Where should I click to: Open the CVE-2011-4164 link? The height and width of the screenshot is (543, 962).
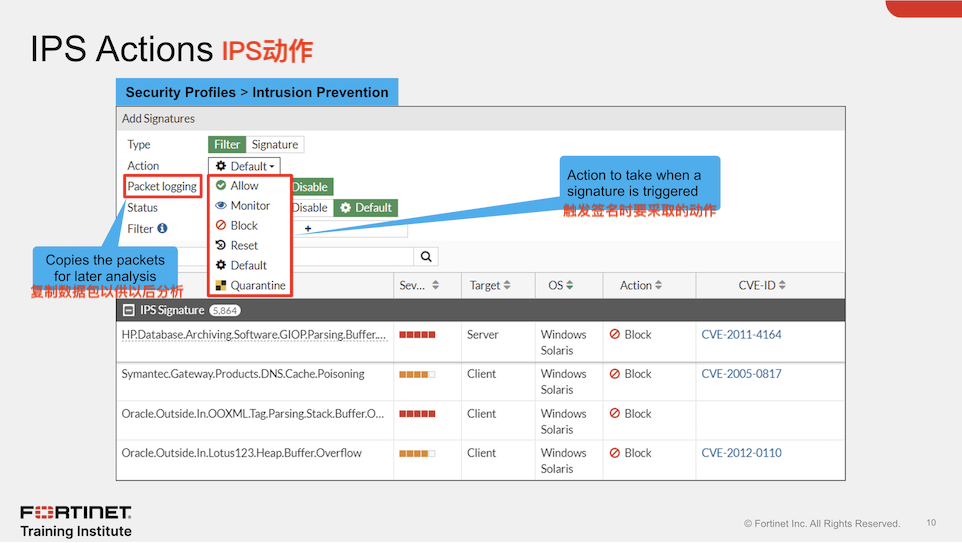(741, 335)
